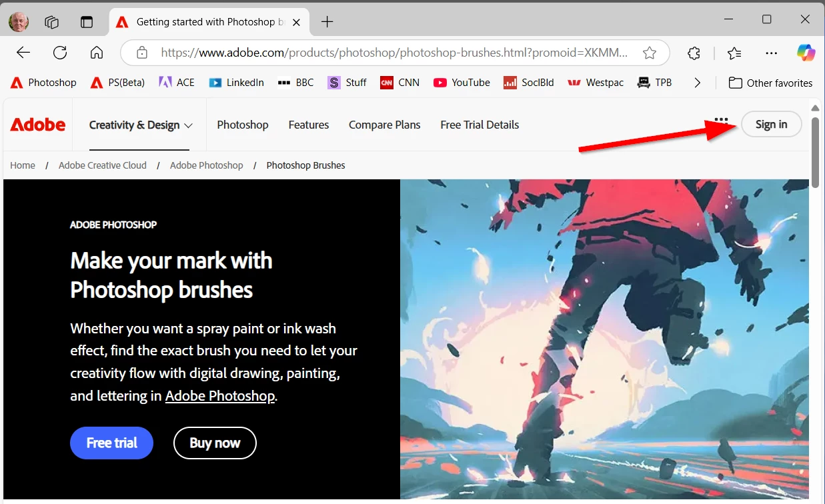The height and width of the screenshot is (504, 825).
Task: Click the Adobe logo
Action: 38,125
